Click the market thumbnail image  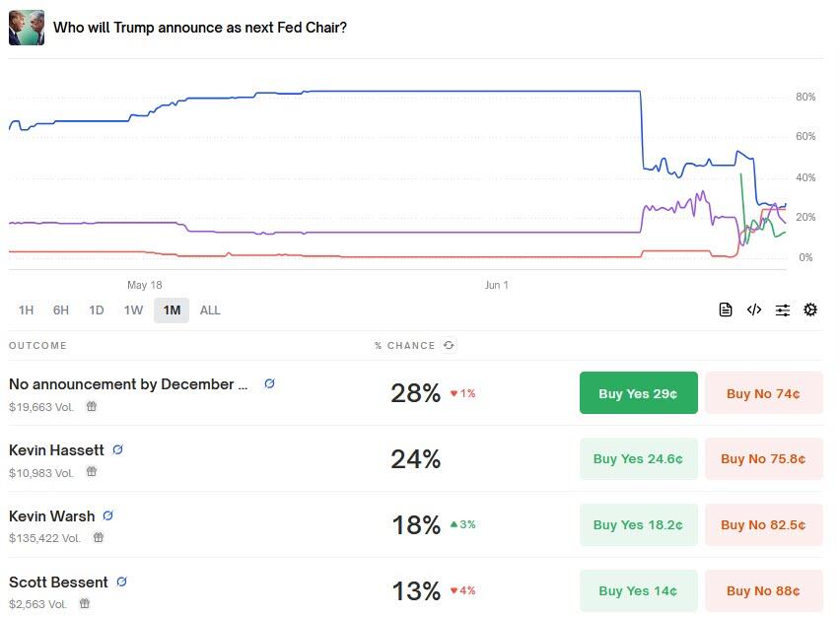tap(27, 28)
